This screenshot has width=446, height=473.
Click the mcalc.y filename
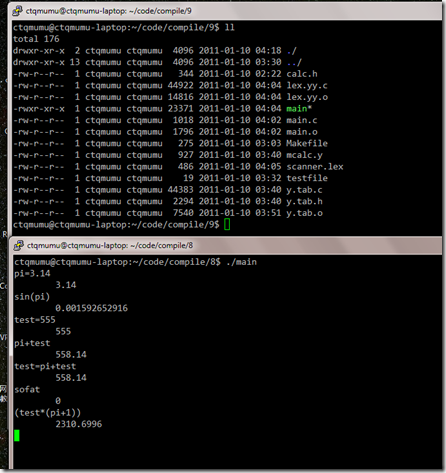pyautogui.click(x=304, y=155)
